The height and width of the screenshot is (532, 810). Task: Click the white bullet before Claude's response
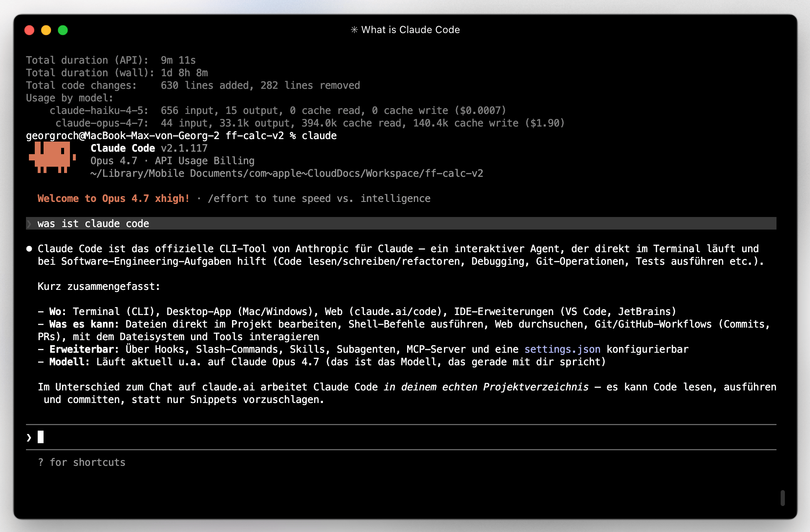(29, 249)
